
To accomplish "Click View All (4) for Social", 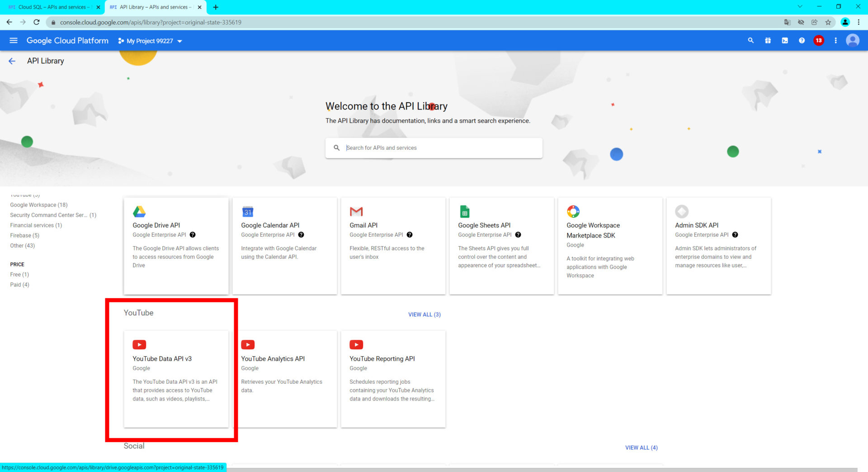I will click(x=642, y=448).
